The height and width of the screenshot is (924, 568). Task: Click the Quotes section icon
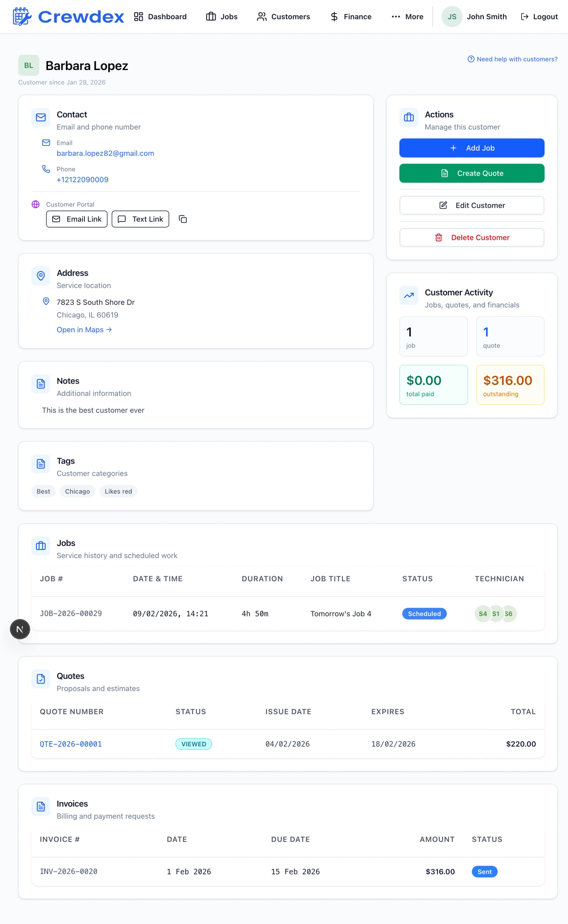pyautogui.click(x=41, y=679)
